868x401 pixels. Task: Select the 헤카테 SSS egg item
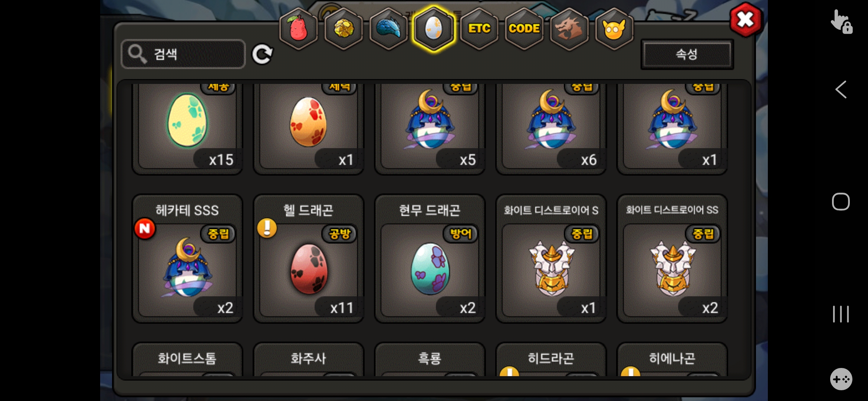(x=187, y=259)
